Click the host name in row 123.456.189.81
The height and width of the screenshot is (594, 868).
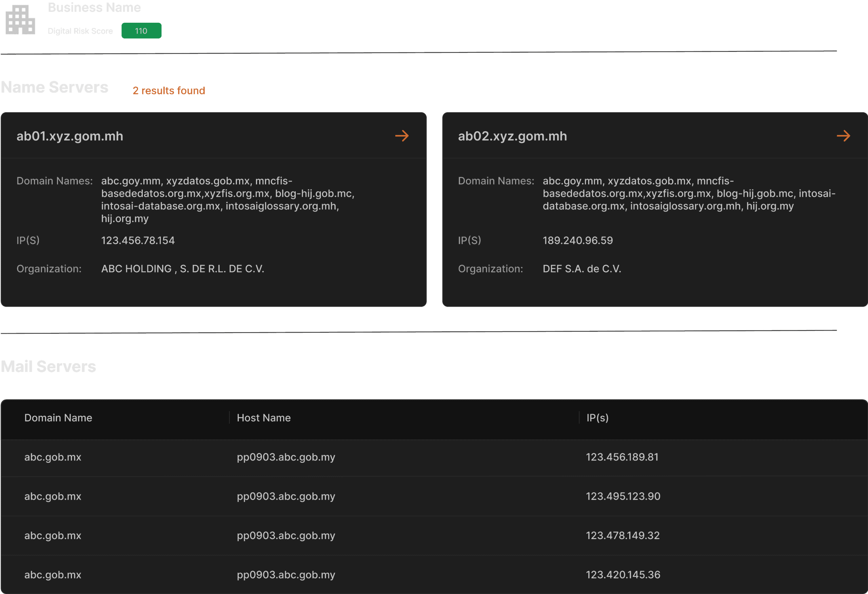286,457
